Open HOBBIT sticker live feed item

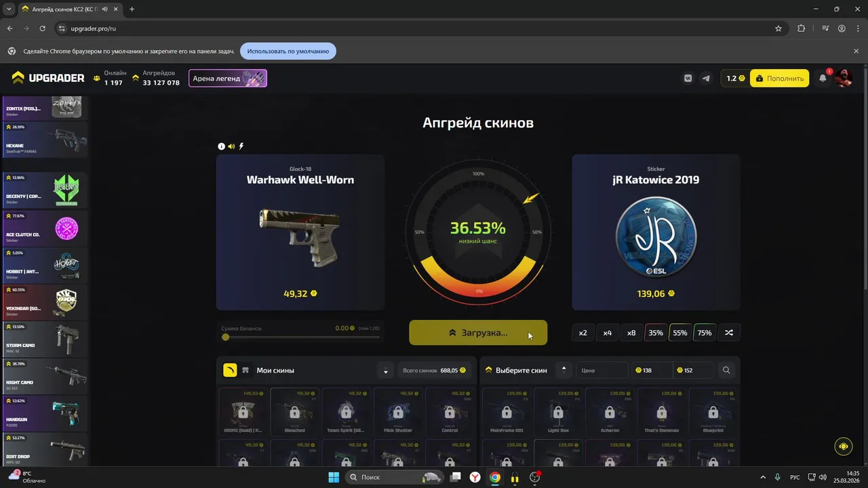click(x=45, y=265)
